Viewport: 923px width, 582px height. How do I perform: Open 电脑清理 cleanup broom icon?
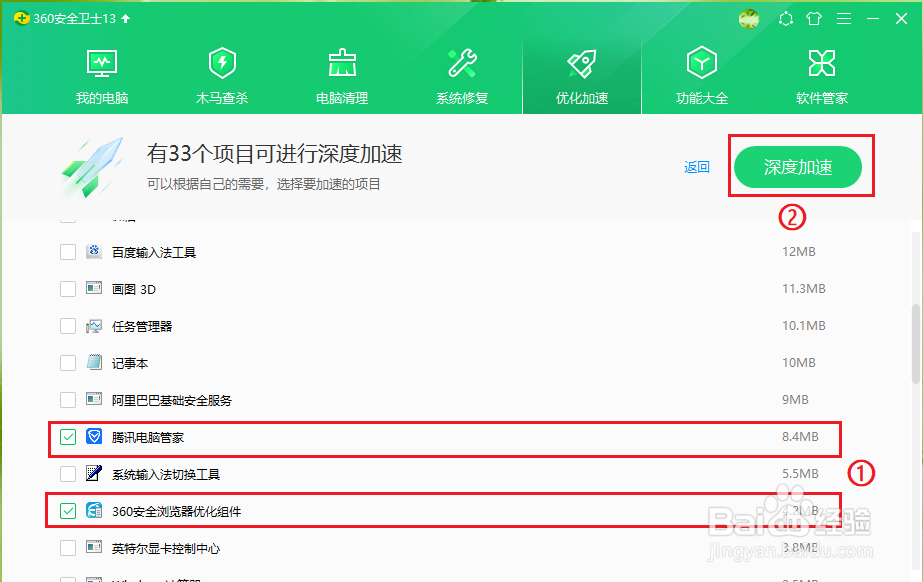pos(342,64)
